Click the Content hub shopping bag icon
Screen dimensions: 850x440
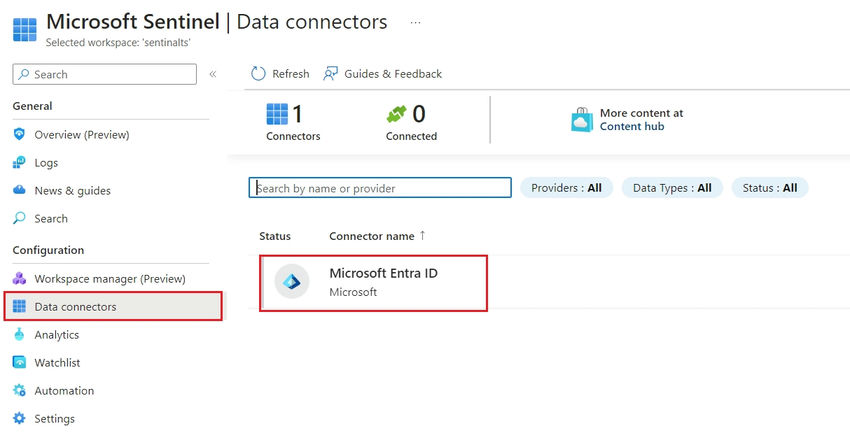582,120
